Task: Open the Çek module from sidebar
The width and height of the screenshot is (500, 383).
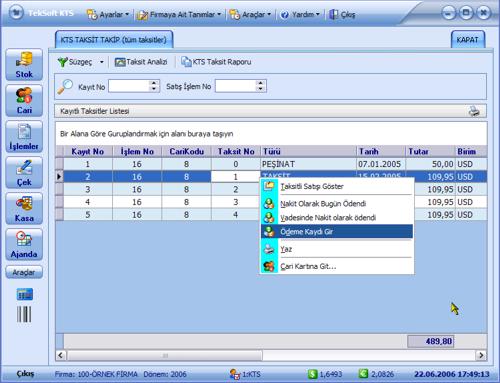Action: point(24,173)
